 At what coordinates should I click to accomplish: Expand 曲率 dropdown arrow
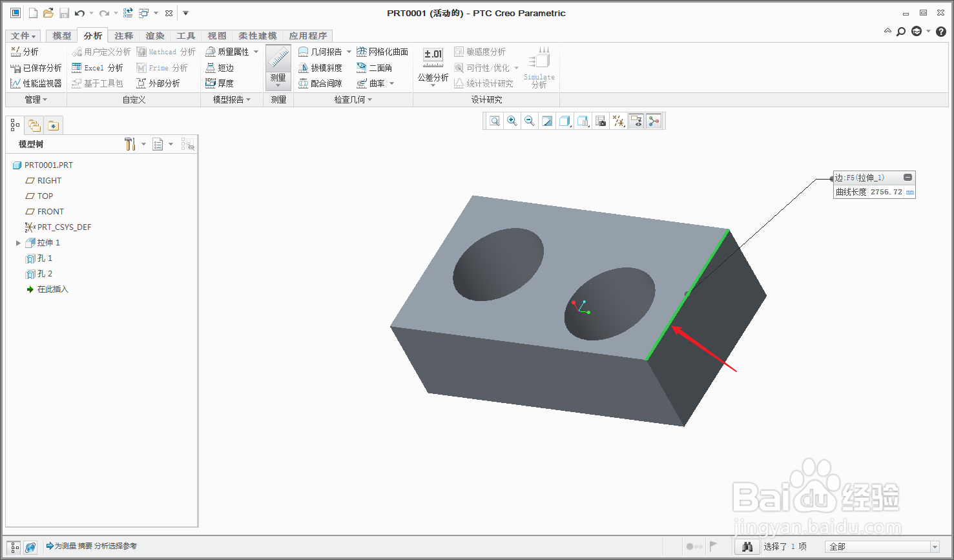click(x=392, y=83)
